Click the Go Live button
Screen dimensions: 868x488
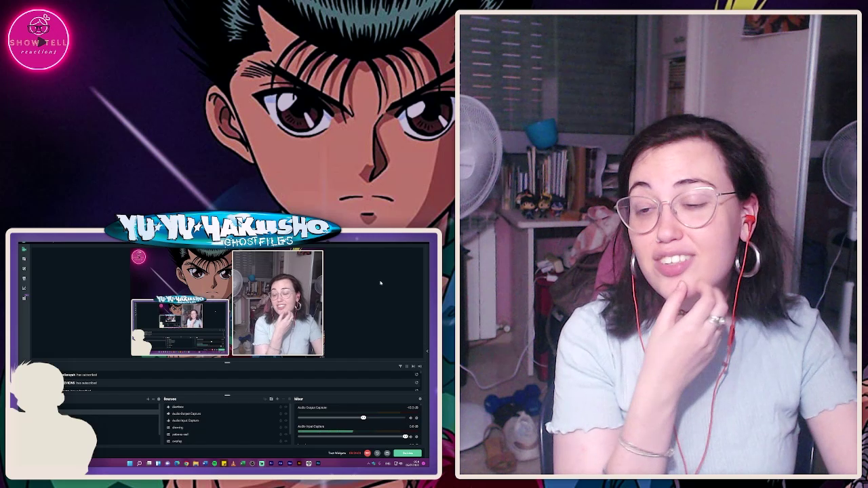(x=408, y=452)
